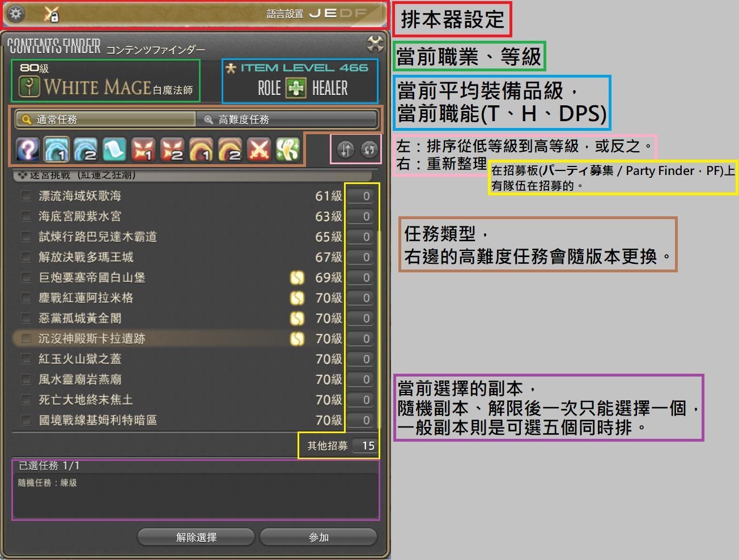Click the yellow icon on 沉沒神殿斯卡拉遺跡 row
This screenshot has height=560, width=739.
pos(297,339)
